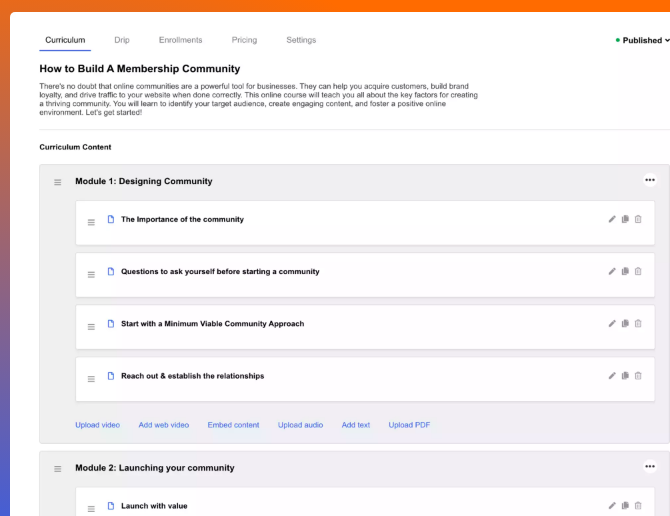Edit the Launch with value lesson
Image resolution: width=670 pixels, height=516 pixels.
pos(612,506)
